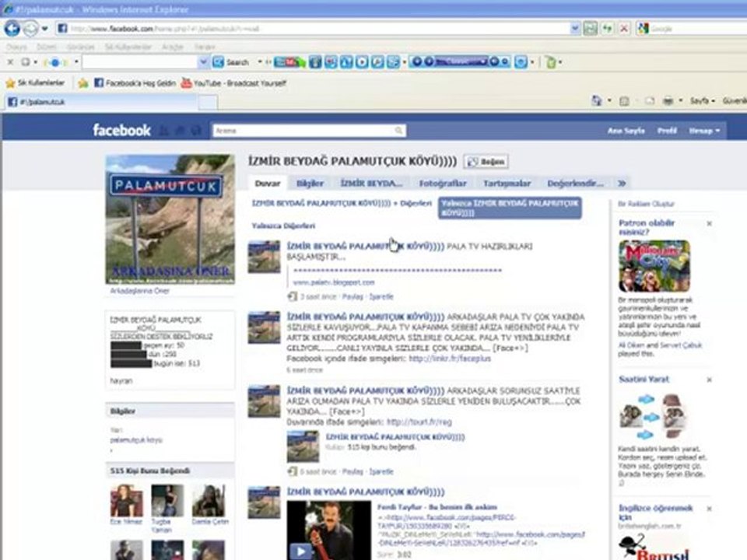Close the add-on toolbar with the X

tap(10, 62)
